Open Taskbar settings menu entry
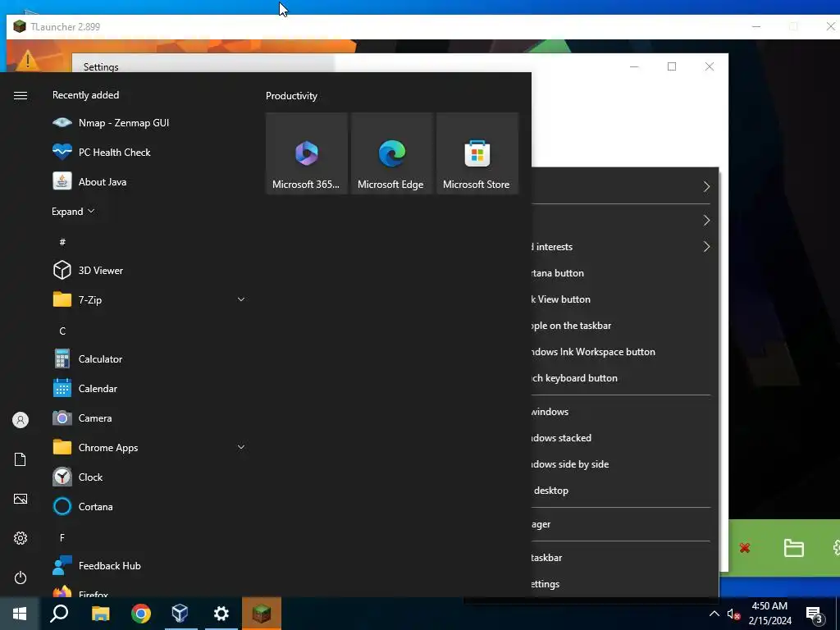Screen dimensions: 840x630 624,583
